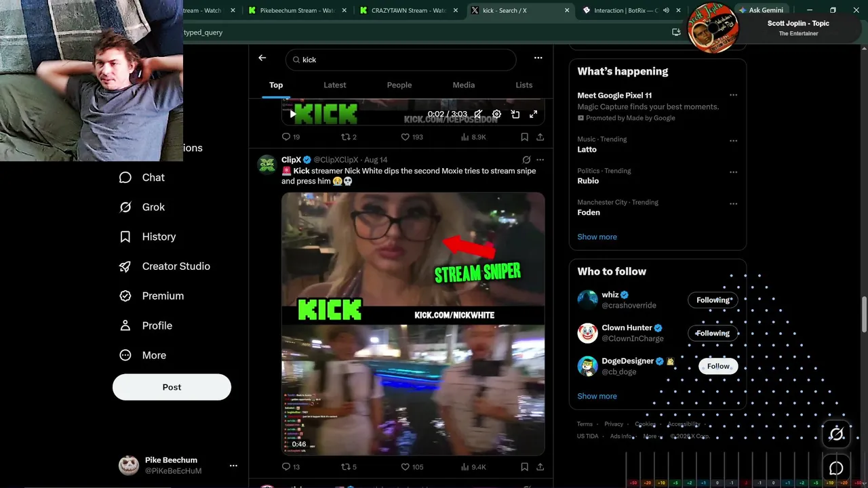Go to Profile in the sidebar
This screenshot has width=868, height=488.
145,326
